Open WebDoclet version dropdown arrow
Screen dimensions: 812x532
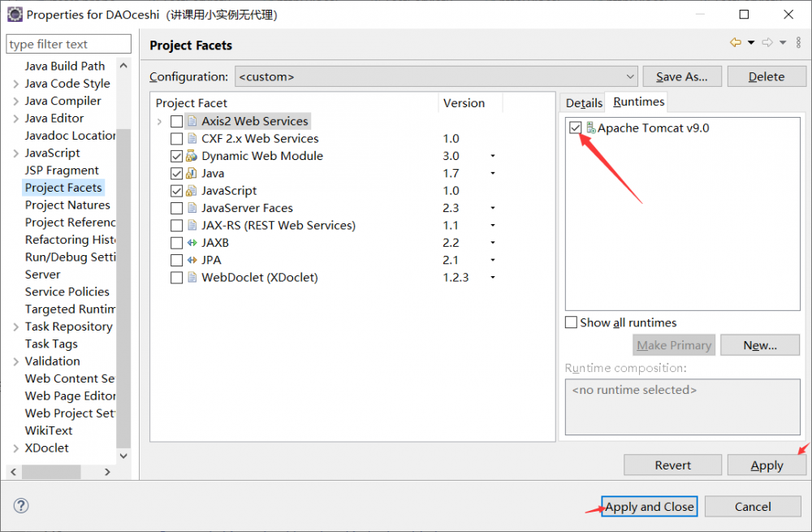pos(493,277)
